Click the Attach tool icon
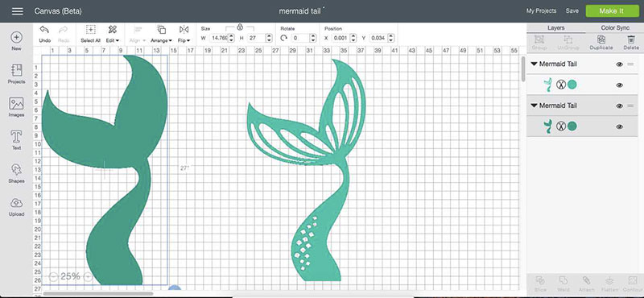The width and height of the screenshot is (644, 298). coord(586,281)
